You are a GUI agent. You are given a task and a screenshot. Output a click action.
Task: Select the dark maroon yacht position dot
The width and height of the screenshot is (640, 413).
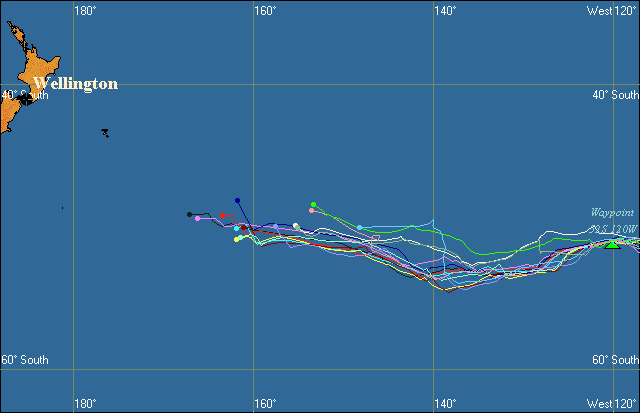click(244, 227)
